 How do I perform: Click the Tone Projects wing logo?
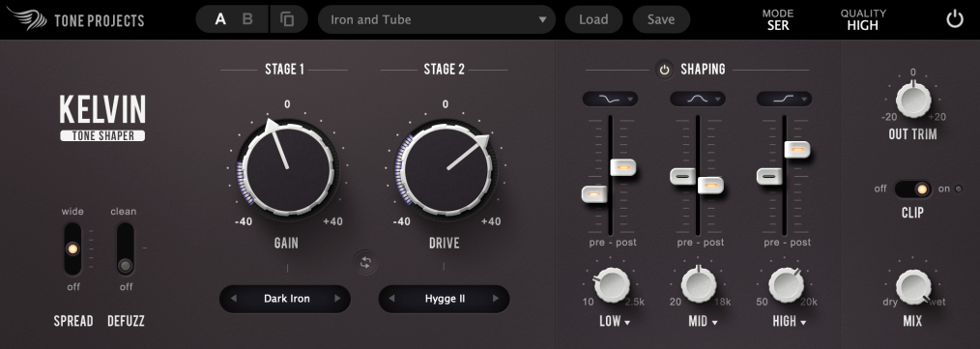[x=27, y=18]
